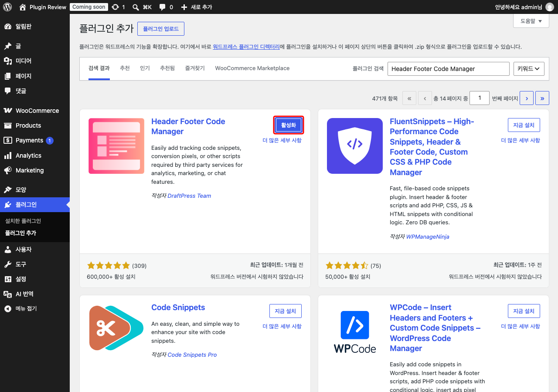Switch to the 즐겨찾기 tab
This screenshot has height=392, width=558.
coord(195,68)
